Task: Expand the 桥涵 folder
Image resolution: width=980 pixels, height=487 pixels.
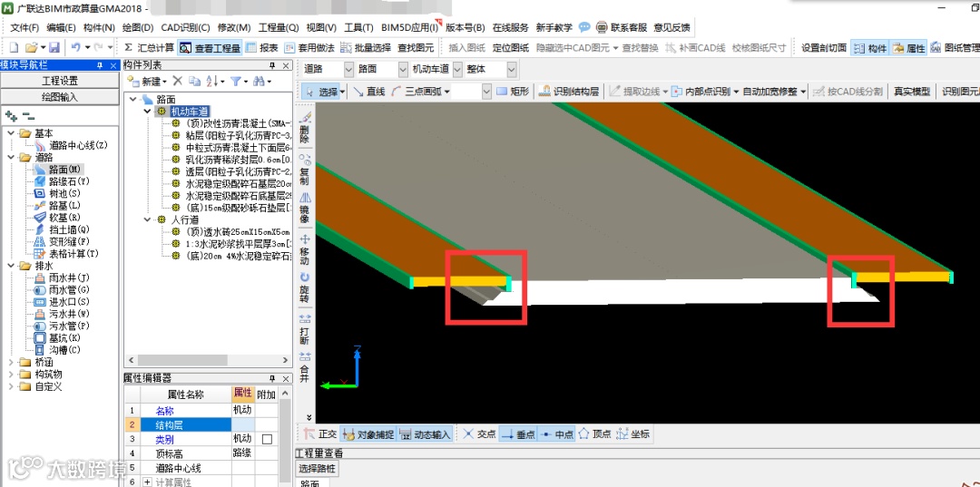Action: click(11, 362)
